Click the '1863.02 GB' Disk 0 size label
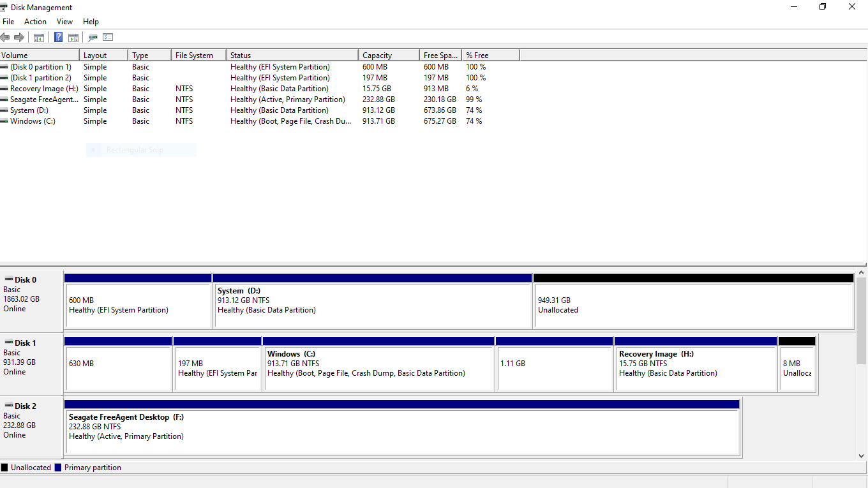The image size is (868, 488). coord(21,299)
